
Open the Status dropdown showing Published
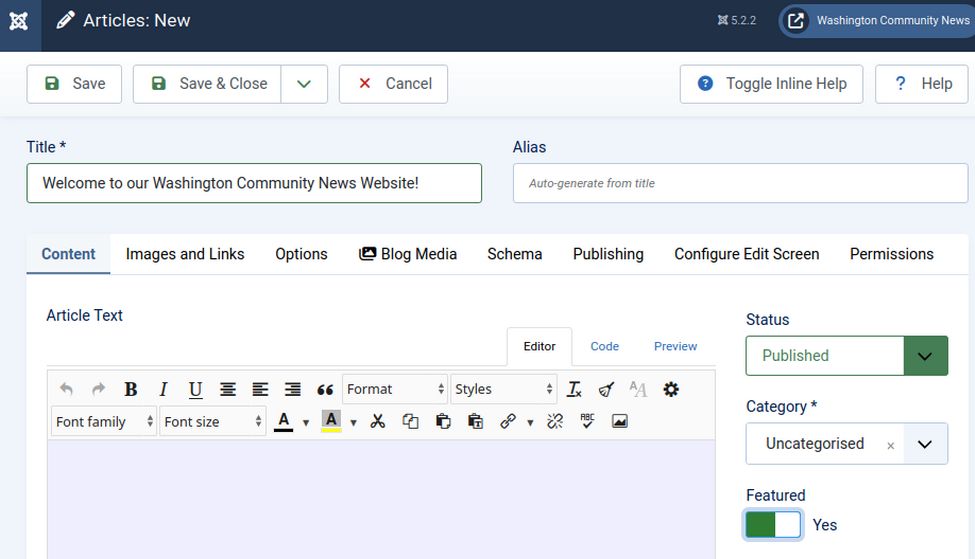click(x=846, y=356)
